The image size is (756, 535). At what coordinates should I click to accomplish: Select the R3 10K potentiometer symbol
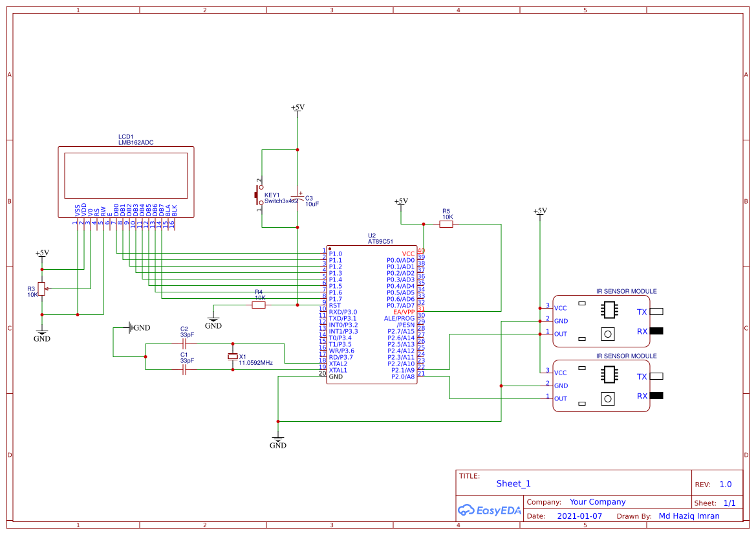(x=42, y=289)
